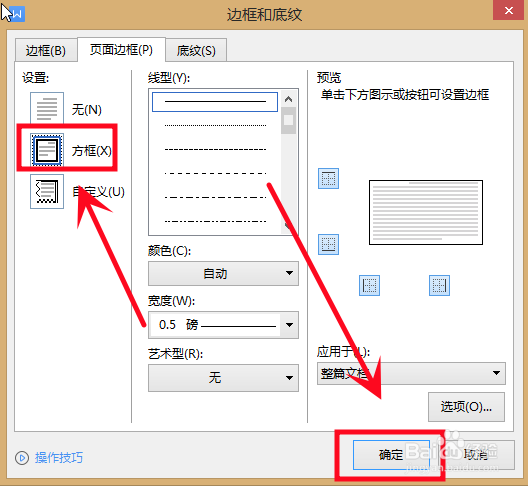Expand the 宽度(W) 0.5 磅 width dropdown
528x486 pixels.
point(223,325)
